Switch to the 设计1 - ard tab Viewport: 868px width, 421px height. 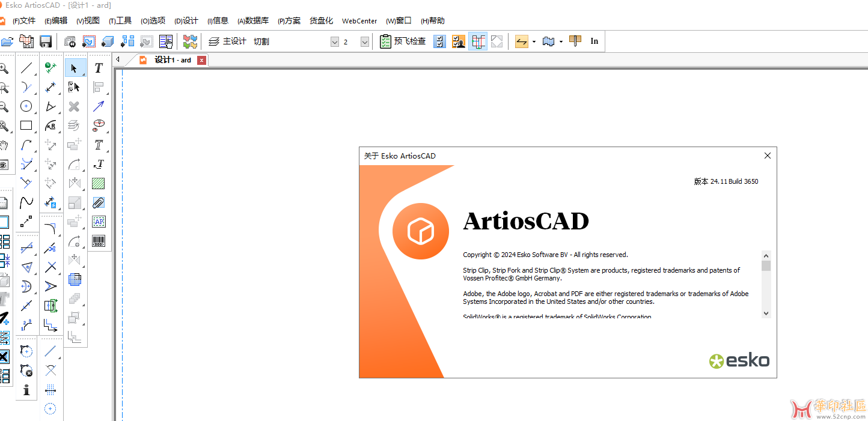coord(173,60)
